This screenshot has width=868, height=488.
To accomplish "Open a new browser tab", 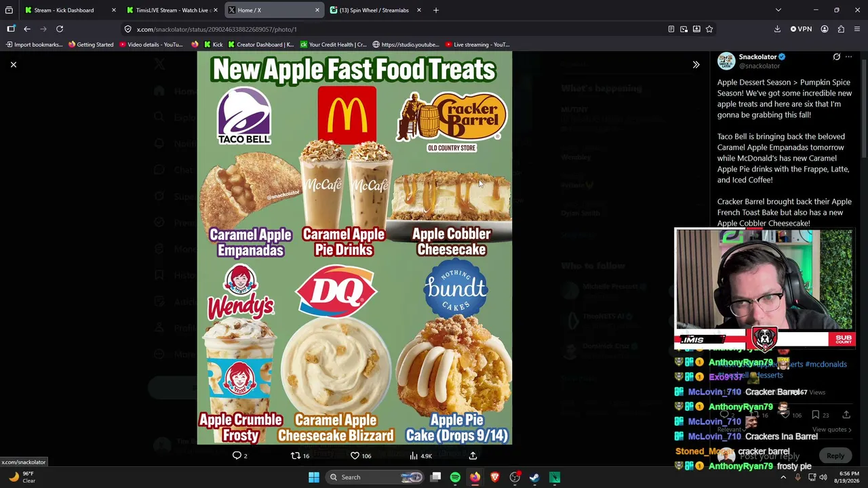I will [x=436, y=10].
